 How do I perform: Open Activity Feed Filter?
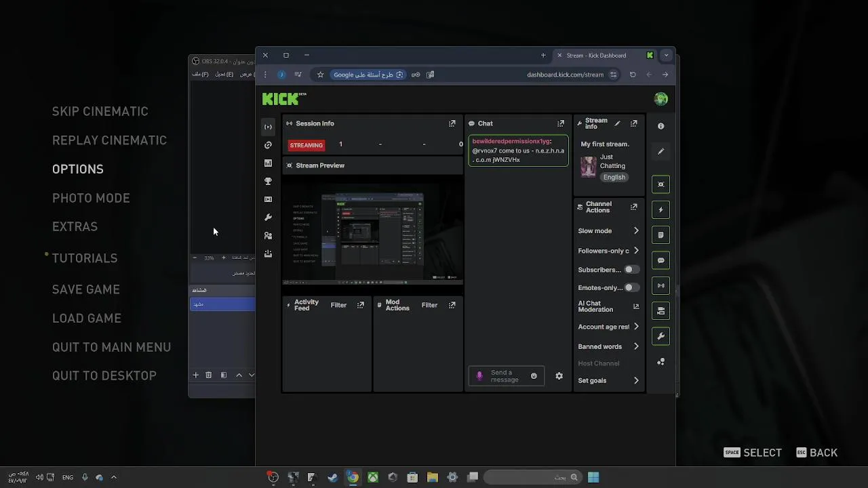pyautogui.click(x=338, y=305)
